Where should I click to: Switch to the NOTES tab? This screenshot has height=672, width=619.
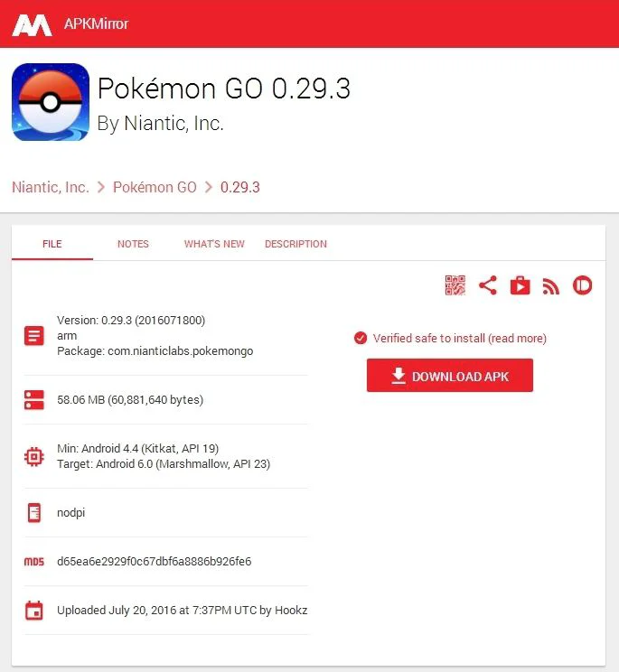(134, 244)
